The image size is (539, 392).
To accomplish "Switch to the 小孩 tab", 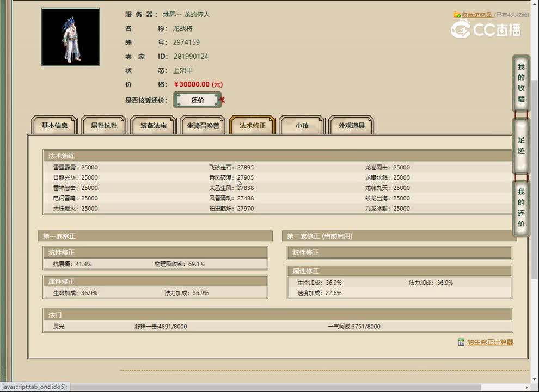I will (302, 125).
